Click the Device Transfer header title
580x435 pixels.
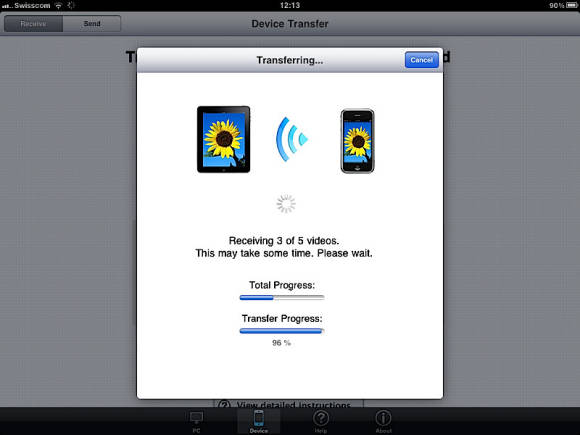pyautogui.click(x=290, y=24)
